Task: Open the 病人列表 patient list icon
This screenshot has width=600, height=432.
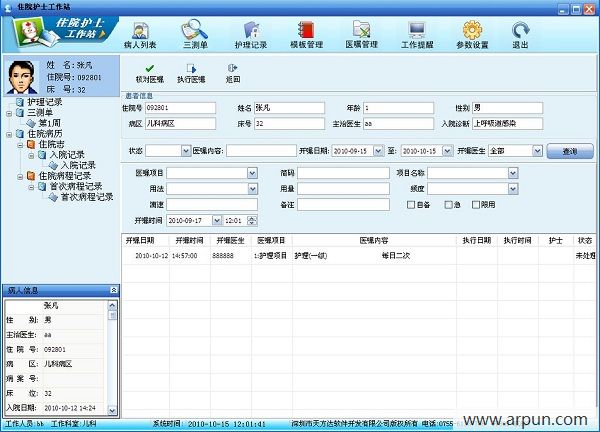Action: 140,35
